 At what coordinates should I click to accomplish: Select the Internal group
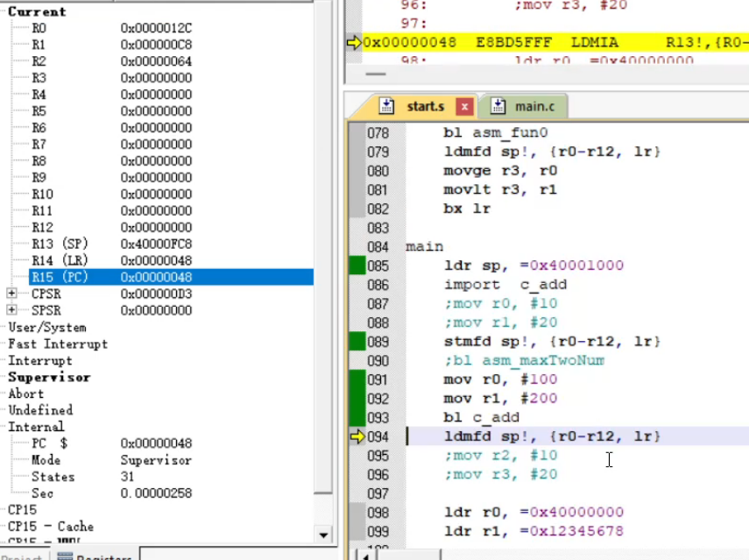[36, 427]
